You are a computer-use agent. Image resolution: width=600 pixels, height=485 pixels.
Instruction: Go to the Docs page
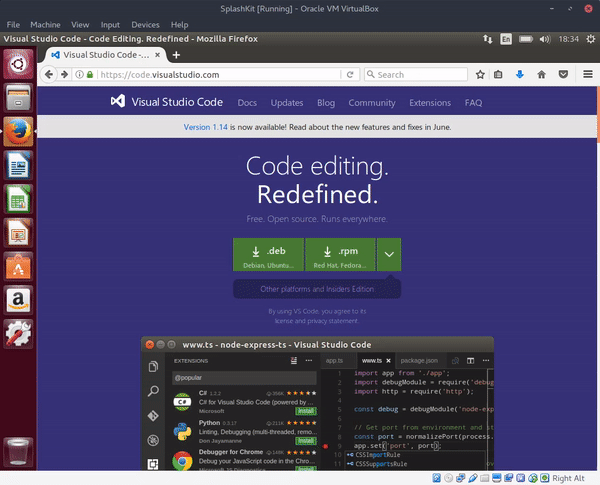[x=247, y=103]
